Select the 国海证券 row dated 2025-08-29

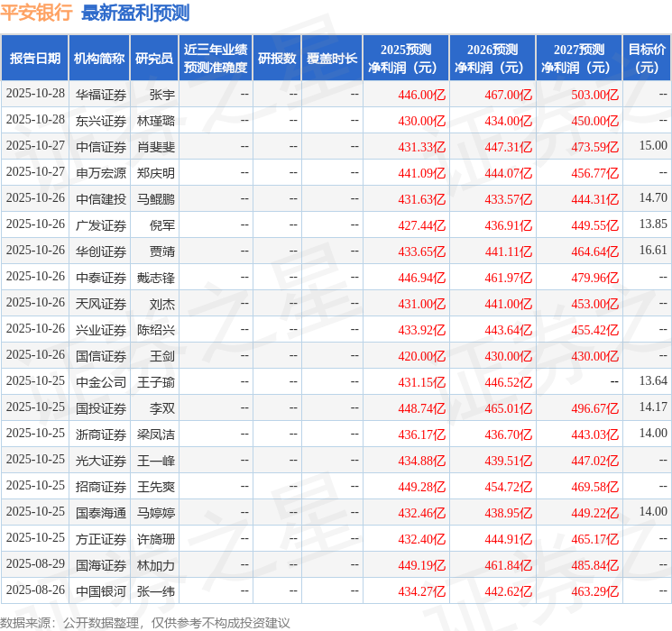[x=336, y=564]
